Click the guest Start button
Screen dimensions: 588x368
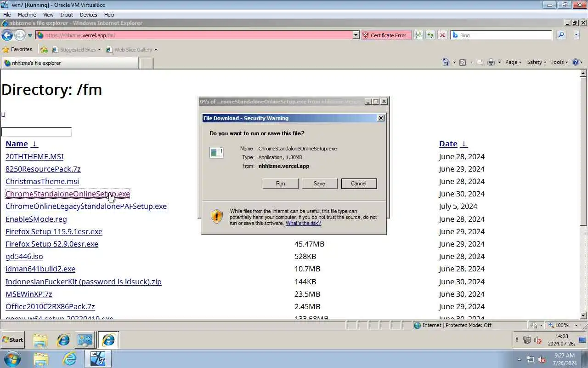pyautogui.click(x=13, y=340)
